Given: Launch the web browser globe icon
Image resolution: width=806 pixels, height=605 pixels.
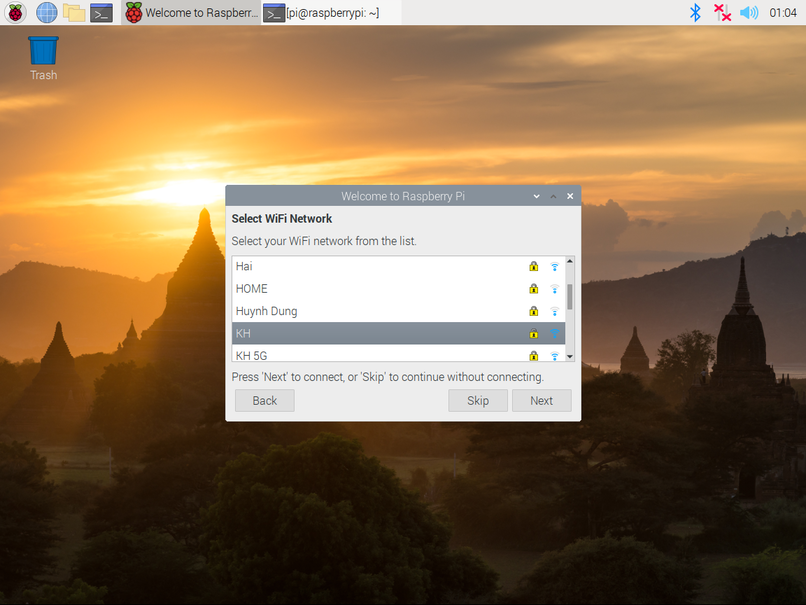Looking at the screenshot, I should click(x=46, y=12).
